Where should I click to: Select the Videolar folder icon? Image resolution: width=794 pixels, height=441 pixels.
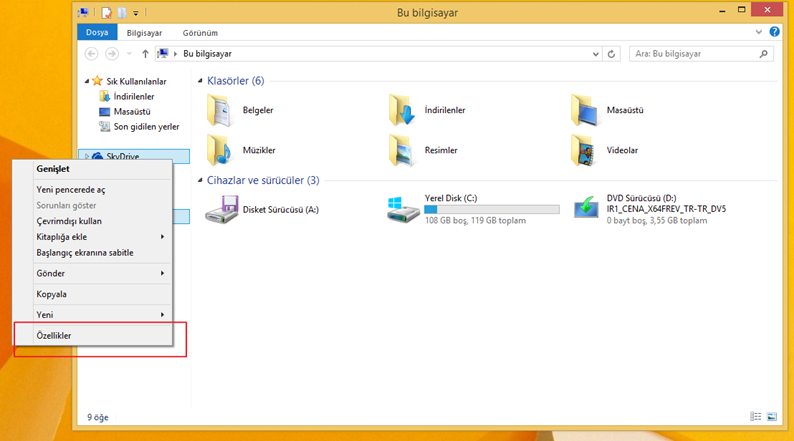584,150
